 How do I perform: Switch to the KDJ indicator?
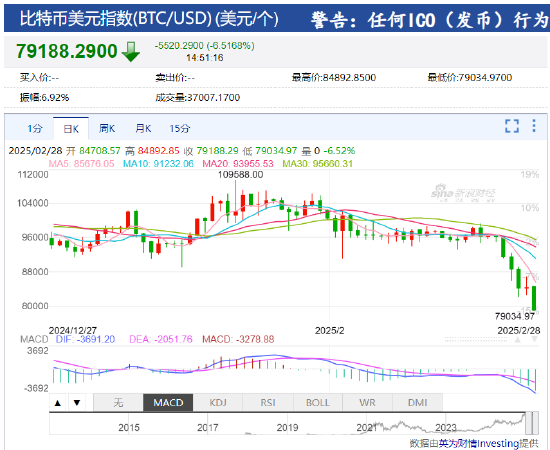(x=218, y=403)
